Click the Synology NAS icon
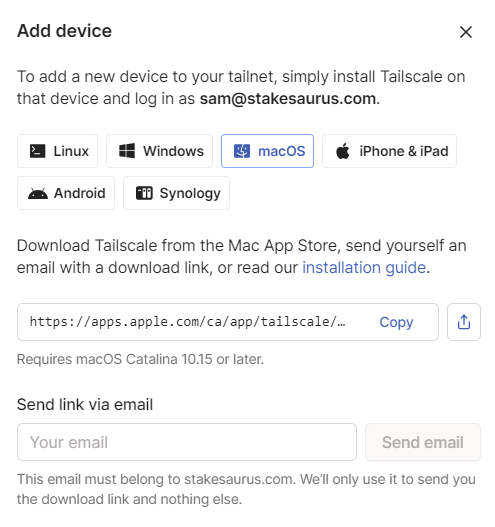 (144, 193)
